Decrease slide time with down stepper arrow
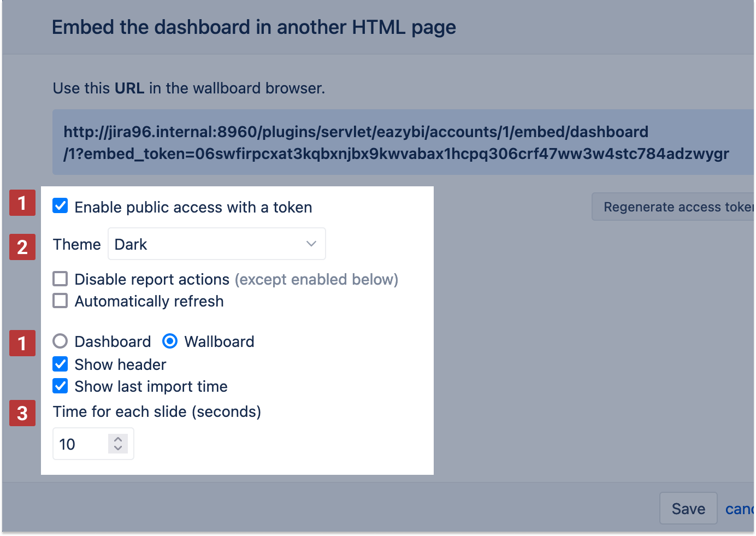The image size is (756, 536). [118, 448]
